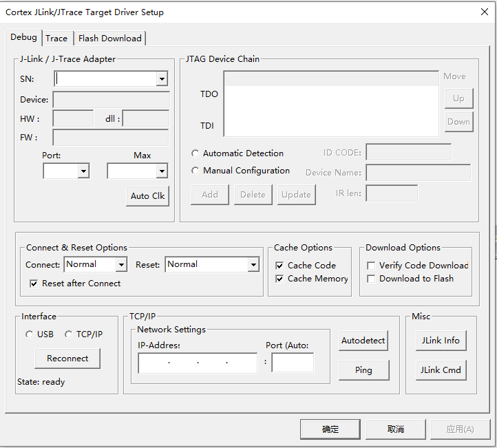Open the Port dropdown

(83, 171)
